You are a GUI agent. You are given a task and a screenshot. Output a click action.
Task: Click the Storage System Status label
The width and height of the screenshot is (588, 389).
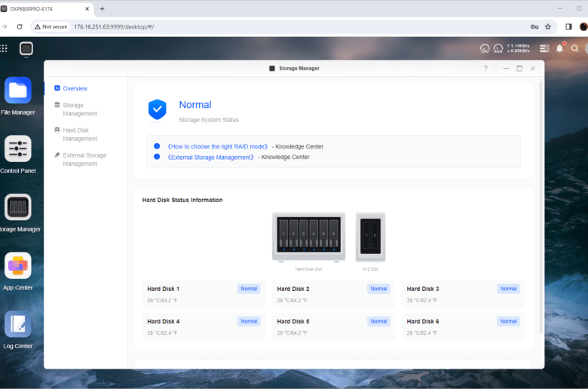click(209, 120)
